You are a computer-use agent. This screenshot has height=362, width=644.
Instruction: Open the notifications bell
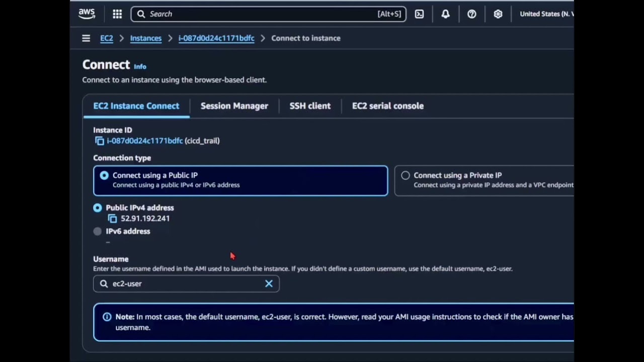445,14
